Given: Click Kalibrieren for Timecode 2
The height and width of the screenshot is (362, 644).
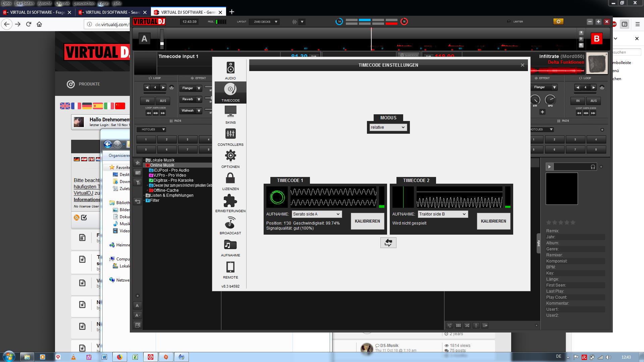Looking at the screenshot, I should (x=493, y=221).
